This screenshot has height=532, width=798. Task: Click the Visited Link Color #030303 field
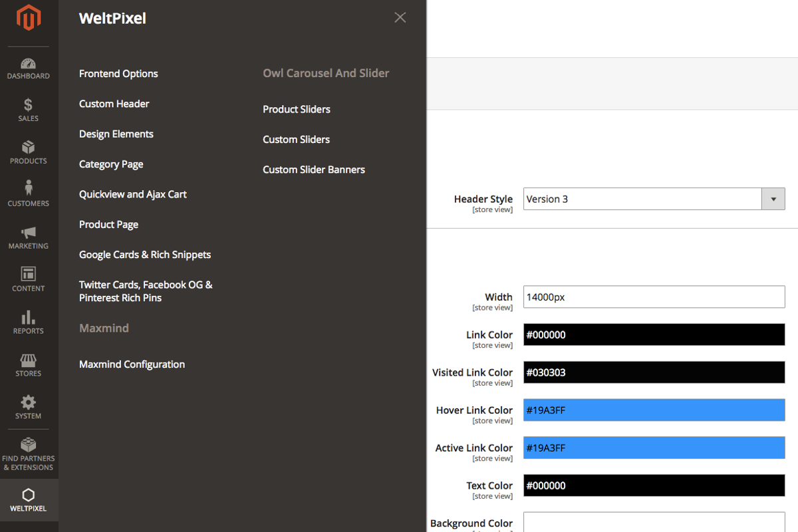[x=654, y=372]
